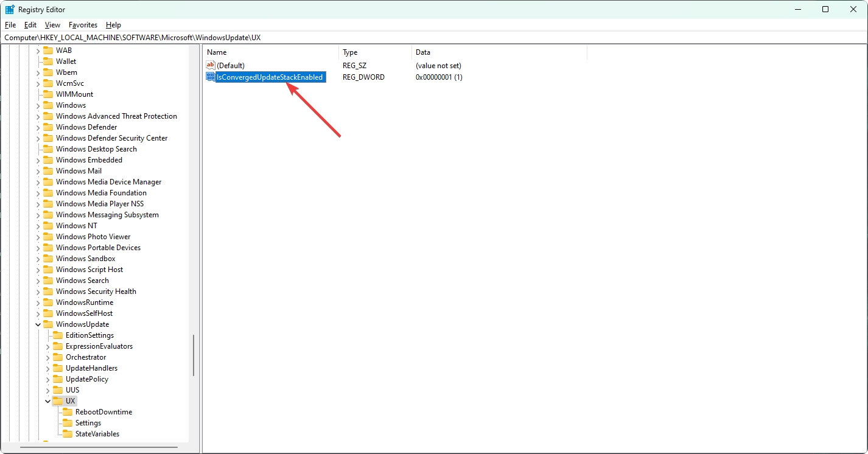Screen dimensions: 868x454
Task: Select the IsConvergedUpdateStackEnabled DWORD icon
Action: tap(211, 77)
